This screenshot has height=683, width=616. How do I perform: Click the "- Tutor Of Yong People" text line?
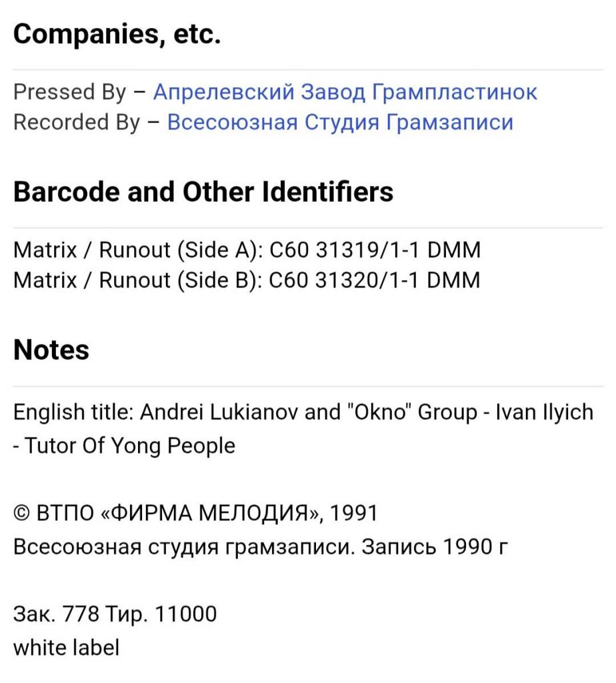point(125,445)
